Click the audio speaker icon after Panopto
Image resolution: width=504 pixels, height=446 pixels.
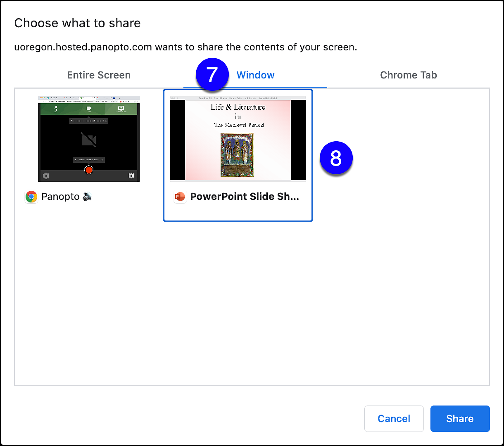click(x=87, y=197)
